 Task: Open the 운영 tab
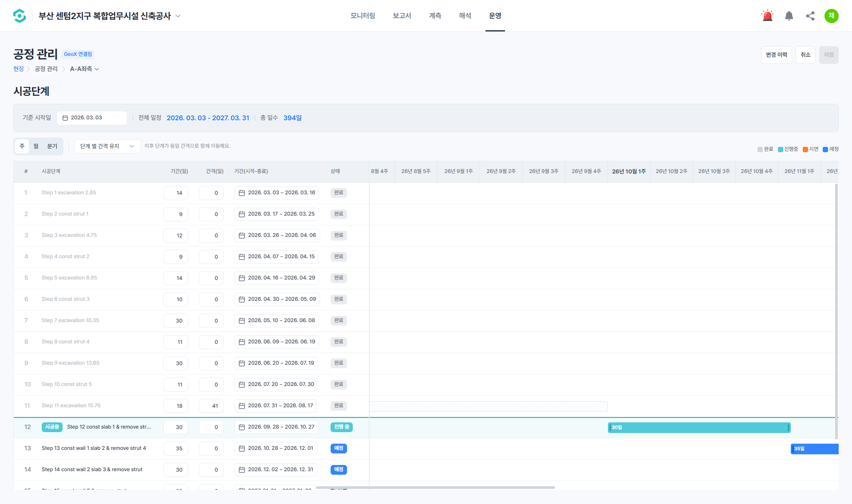point(495,16)
